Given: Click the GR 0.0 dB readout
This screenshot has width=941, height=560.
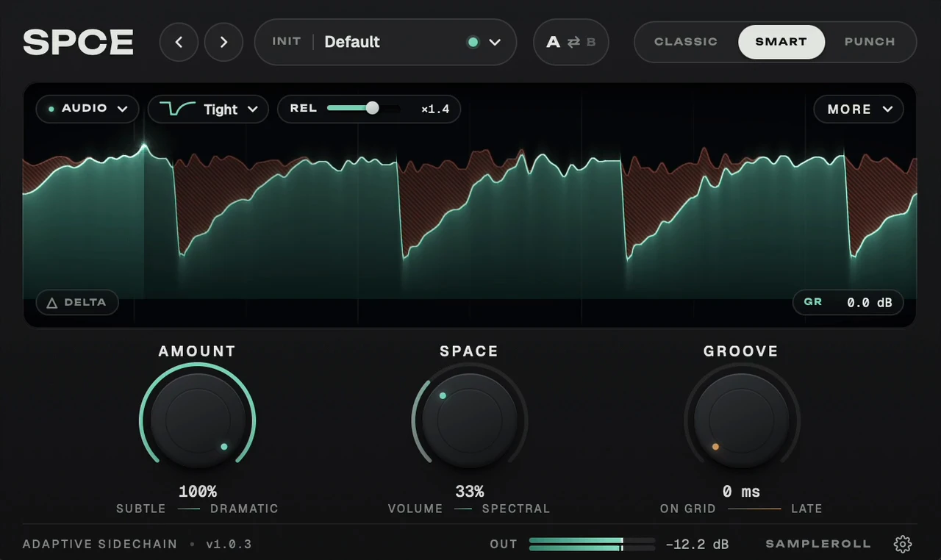Looking at the screenshot, I should tap(848, 302).
